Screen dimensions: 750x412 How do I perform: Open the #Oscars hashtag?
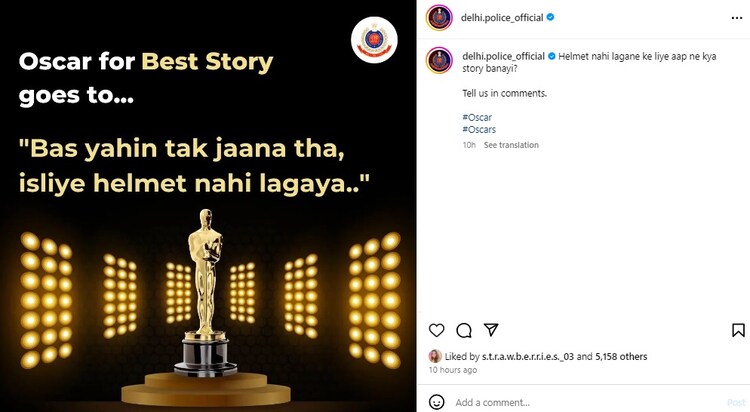point(479,130)
